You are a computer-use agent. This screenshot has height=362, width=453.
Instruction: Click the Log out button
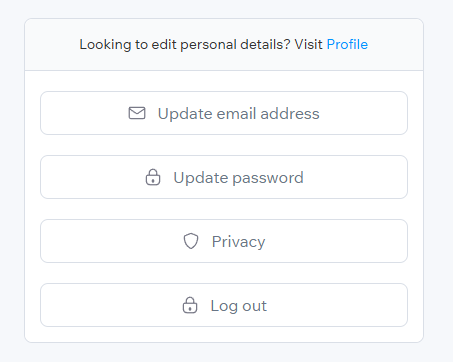pos(224,305)
